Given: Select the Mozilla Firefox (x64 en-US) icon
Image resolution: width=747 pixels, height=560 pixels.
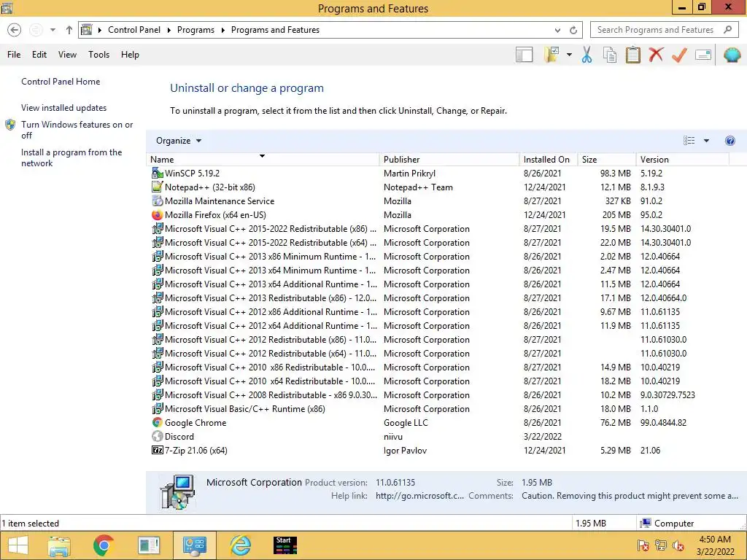Looking at the screenshot, I should (158, 215).
